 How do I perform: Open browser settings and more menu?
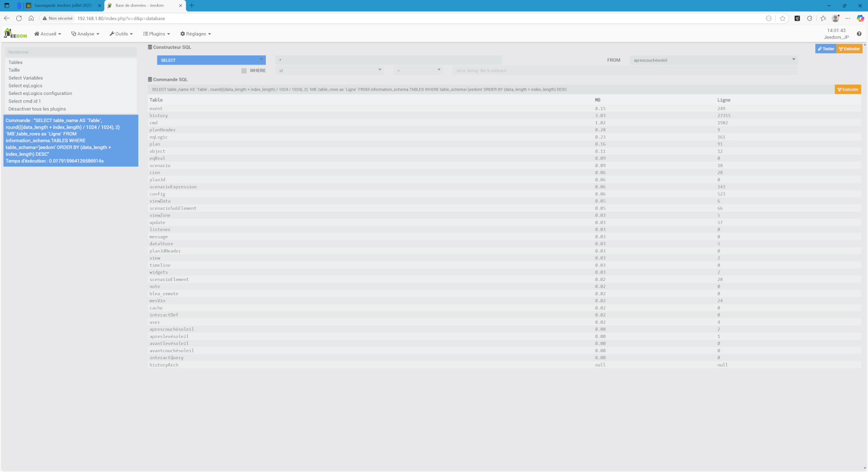[847, 18]
